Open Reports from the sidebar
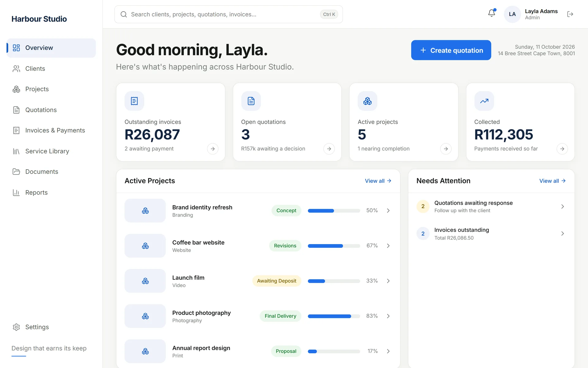This screenshot has height=368, width=588. pyautogui.click(x=51, y=193)
